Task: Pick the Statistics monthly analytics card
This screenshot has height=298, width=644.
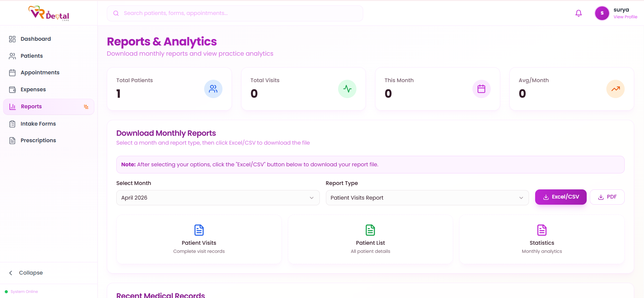Action: tap(542, 239)
